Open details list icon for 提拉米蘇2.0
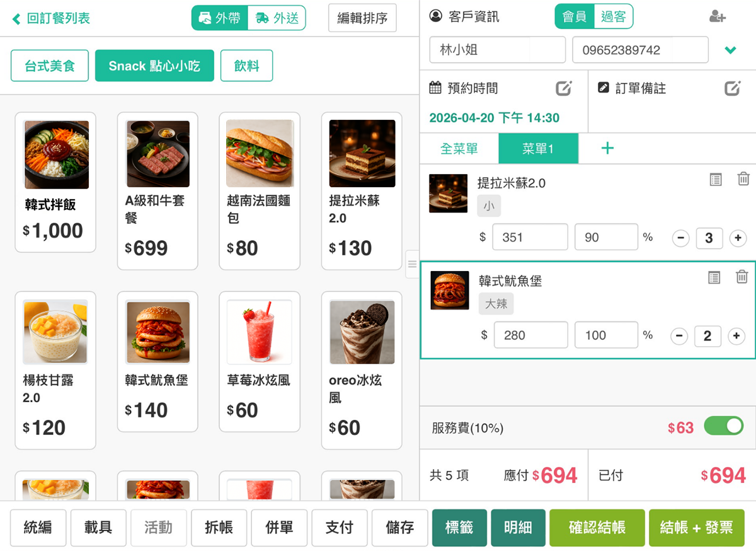Screen dimensions: 756x551 point(716,180)
